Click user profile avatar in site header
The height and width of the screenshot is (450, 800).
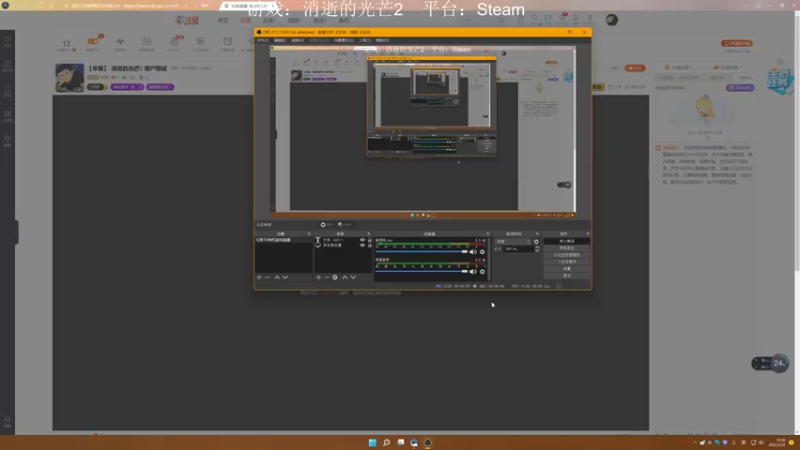click(612, 20)
